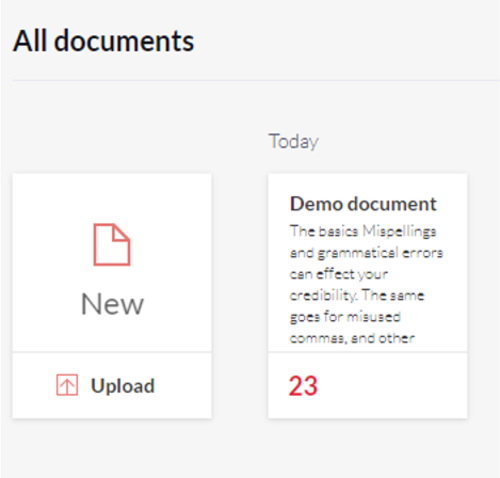
Task: Click the Upload label
Action: 123,386
